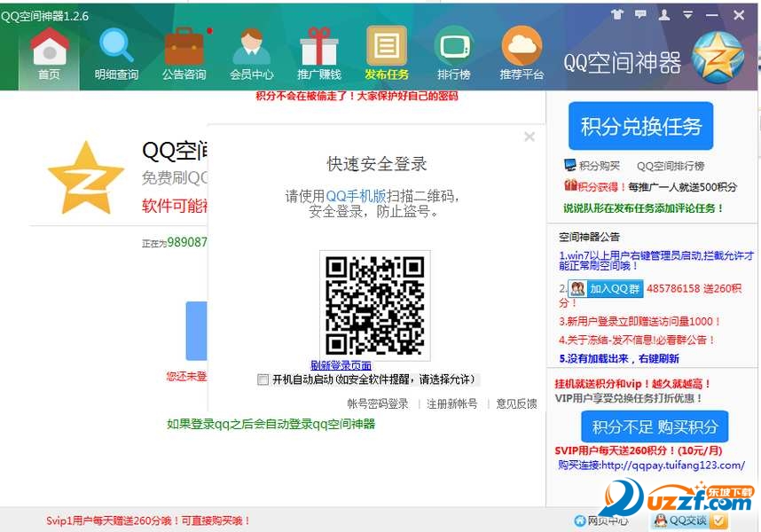Toggle the orange checkmark box beside QQ交谈

718,520
